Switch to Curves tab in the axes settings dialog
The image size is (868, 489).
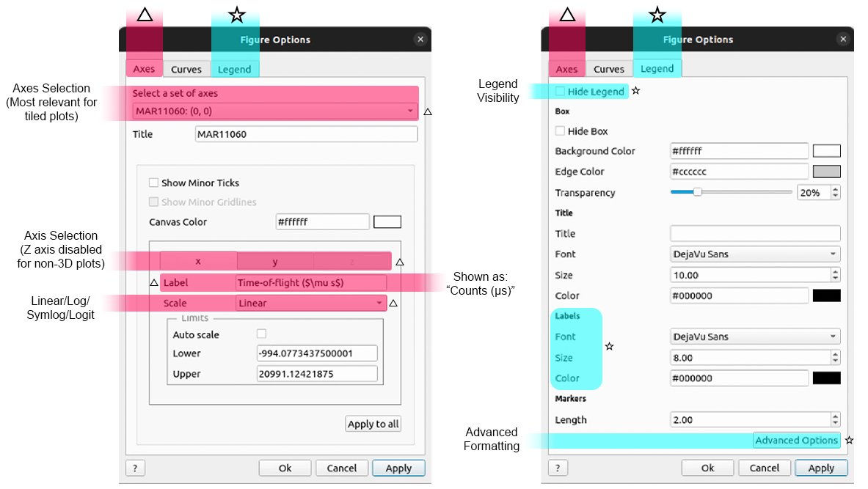pos(186,70)
